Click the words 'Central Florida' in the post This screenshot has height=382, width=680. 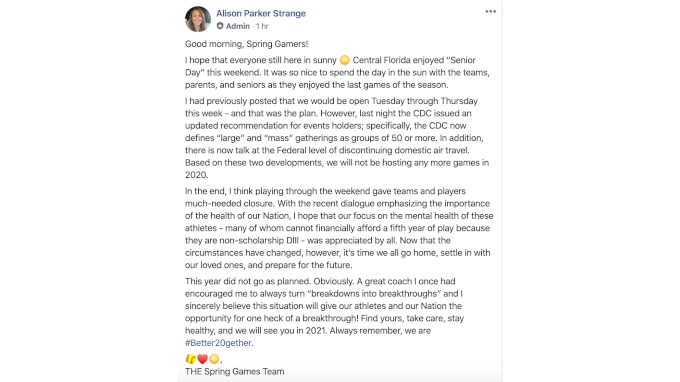pyautogui.click(x=381, y=60)
